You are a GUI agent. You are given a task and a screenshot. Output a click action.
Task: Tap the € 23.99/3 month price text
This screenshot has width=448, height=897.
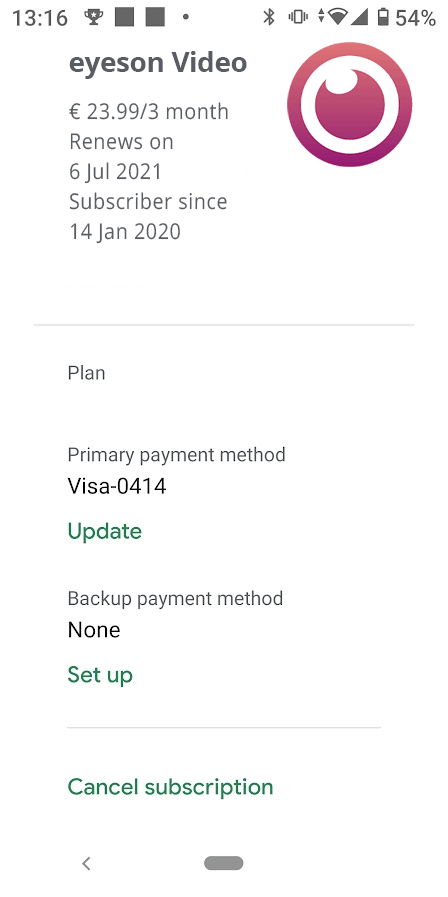click(x=149, y=112)
